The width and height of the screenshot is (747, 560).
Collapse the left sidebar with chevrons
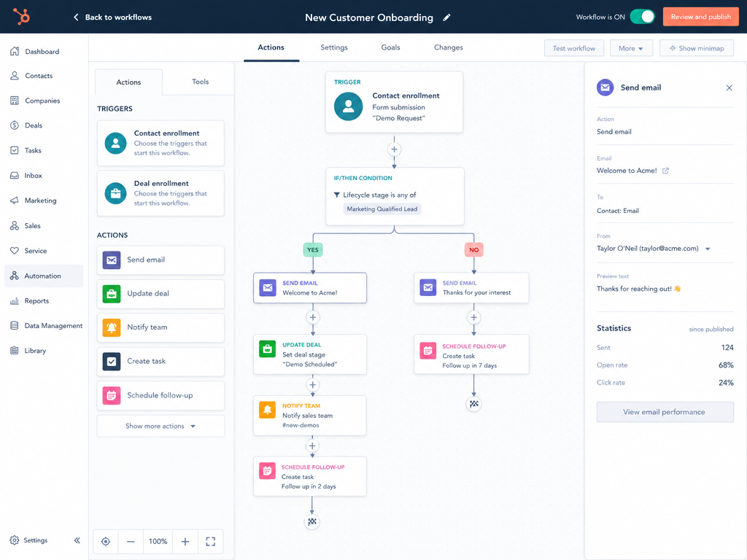[x=77, y=540]
